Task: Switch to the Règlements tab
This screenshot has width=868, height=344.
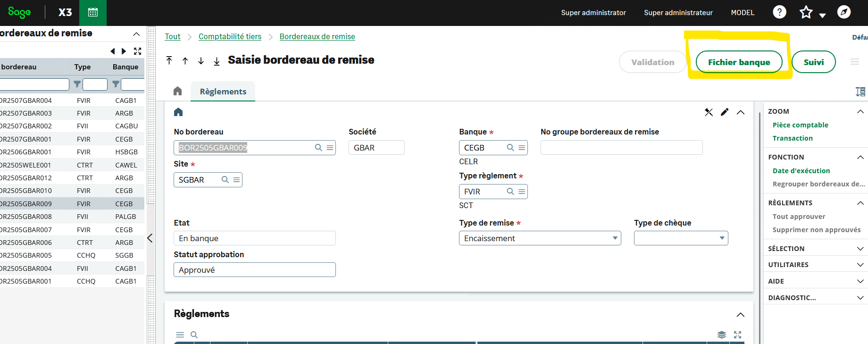Action: coord(223,92)
